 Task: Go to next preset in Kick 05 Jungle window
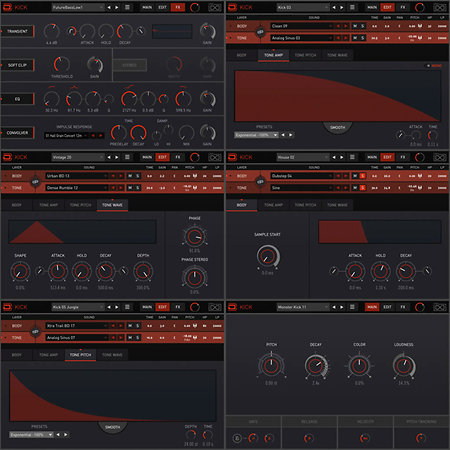pyautogui.click(x=117, y=307)
